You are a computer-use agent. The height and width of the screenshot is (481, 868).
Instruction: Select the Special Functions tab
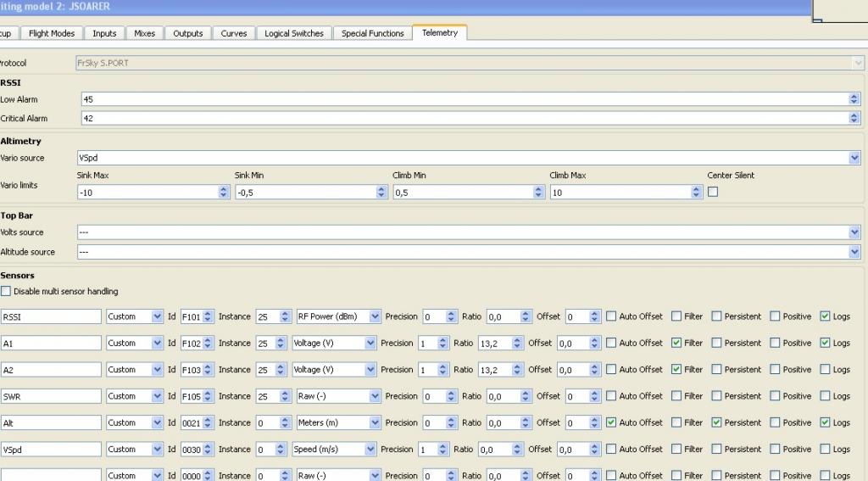tap(372, 33)
